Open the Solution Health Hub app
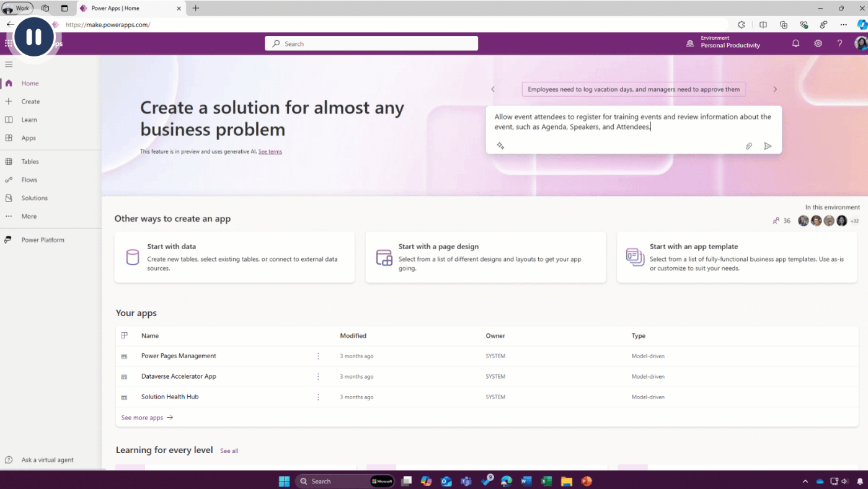This screenshot has height=489, width=868. [170, 397]
